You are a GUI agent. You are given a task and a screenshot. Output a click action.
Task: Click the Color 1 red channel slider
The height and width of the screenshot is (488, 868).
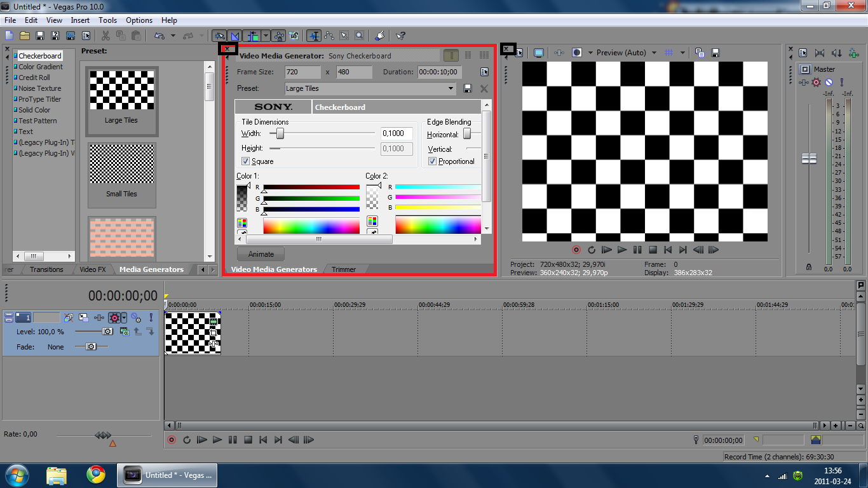tap(311, 187)
